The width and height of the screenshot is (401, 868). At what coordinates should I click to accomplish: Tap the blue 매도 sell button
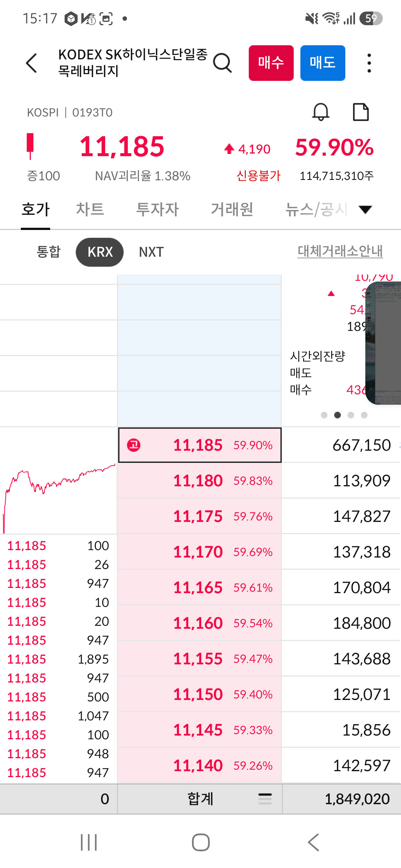pos(323,63)
